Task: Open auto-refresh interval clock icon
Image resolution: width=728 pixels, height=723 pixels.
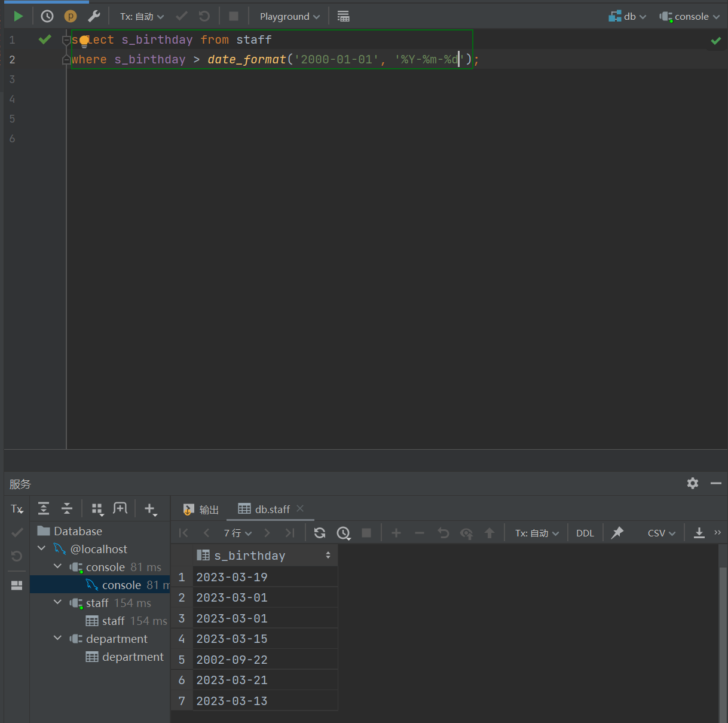Action: [x=343, y=533]
